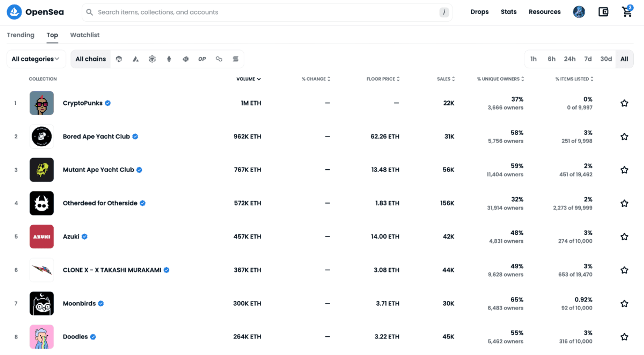This screenshot has height=355, width=644.
Task: Filter by Klaytn chain icon
Action: tap(186, 59)
